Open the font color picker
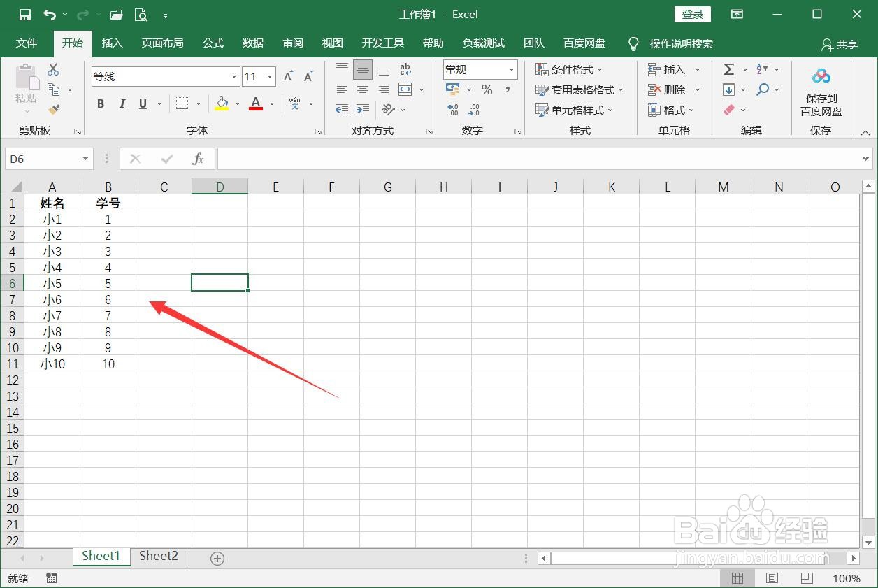The height and width of the screenshot is (588, 878). tap(254, 103)
